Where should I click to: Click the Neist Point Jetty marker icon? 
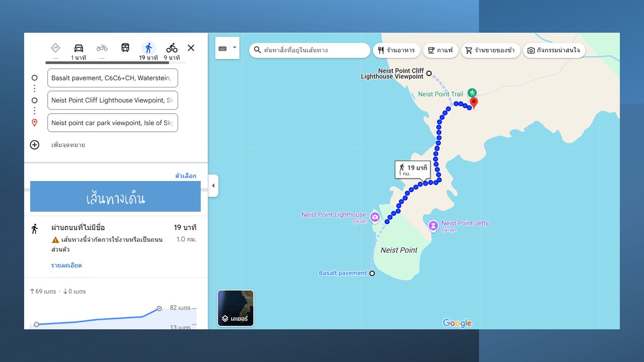click(x=433, y=226)
